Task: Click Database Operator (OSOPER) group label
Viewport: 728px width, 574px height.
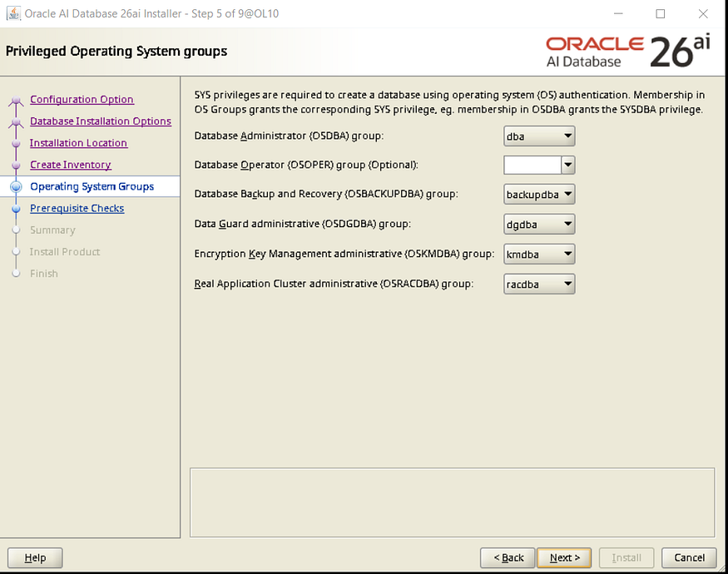Action: (x=306, y=165)
